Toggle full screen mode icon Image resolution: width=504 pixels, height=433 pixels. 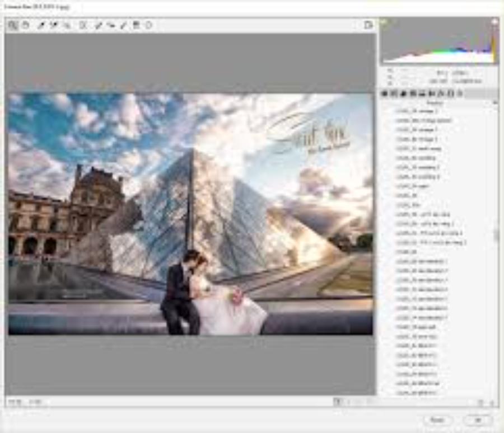pyautogui.click(x=368, y=25)
